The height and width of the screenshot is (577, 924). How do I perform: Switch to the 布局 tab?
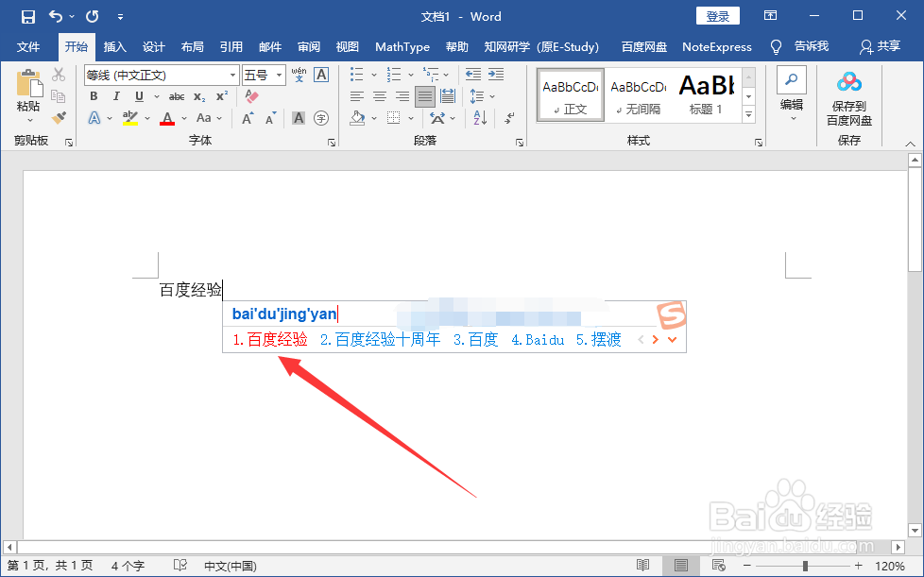click(192, 46)
